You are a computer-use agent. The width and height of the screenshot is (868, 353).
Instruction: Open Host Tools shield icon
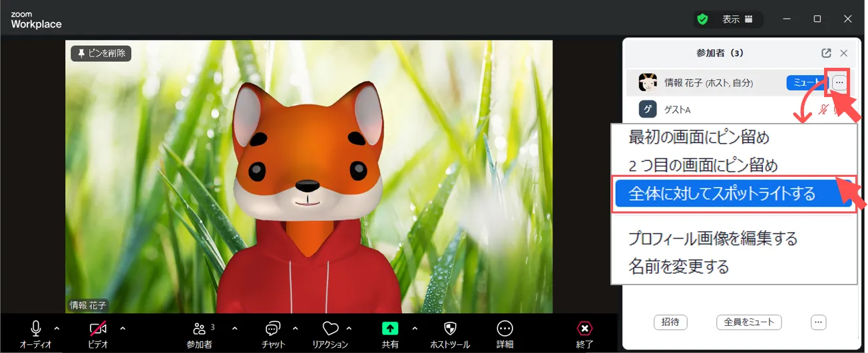[450, 328]
